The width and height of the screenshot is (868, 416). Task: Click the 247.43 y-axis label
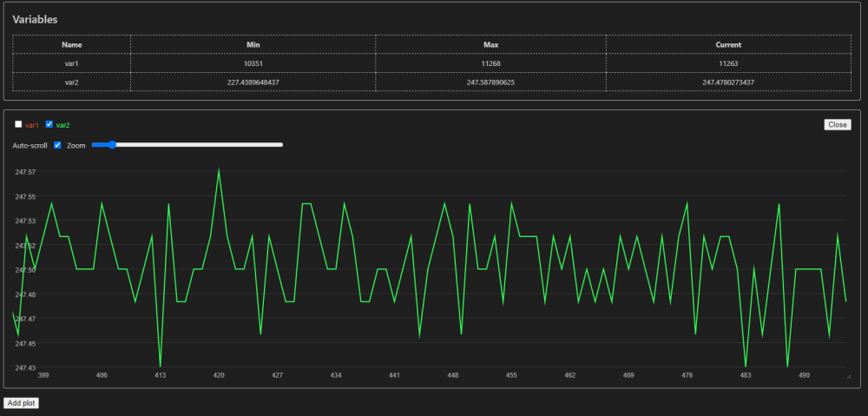(26, 368)
